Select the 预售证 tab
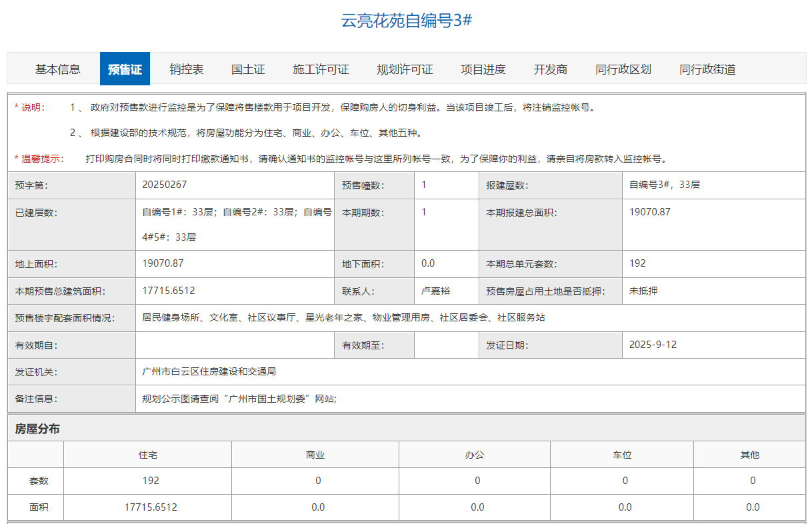This screenshot has height=524, width=812. [125, 69]
